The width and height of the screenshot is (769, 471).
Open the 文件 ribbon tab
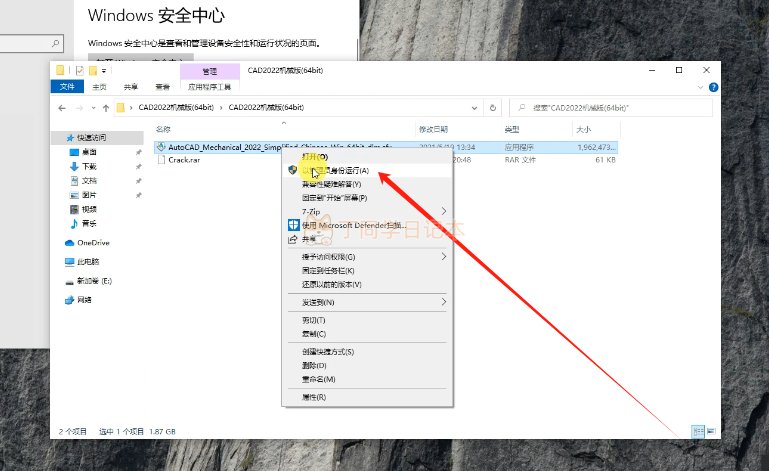click(x=67, y=87)
